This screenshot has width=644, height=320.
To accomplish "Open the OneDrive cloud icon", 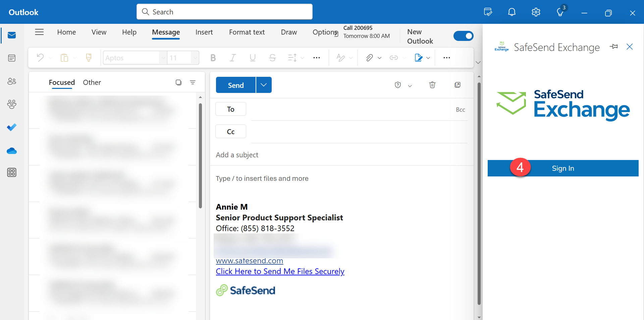I will click(x=12, y=151).
